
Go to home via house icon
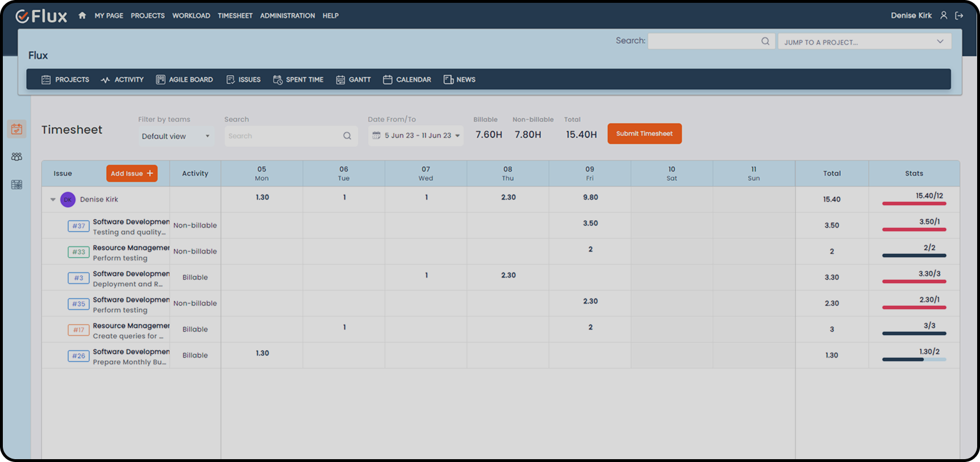(x=82, y=15)
